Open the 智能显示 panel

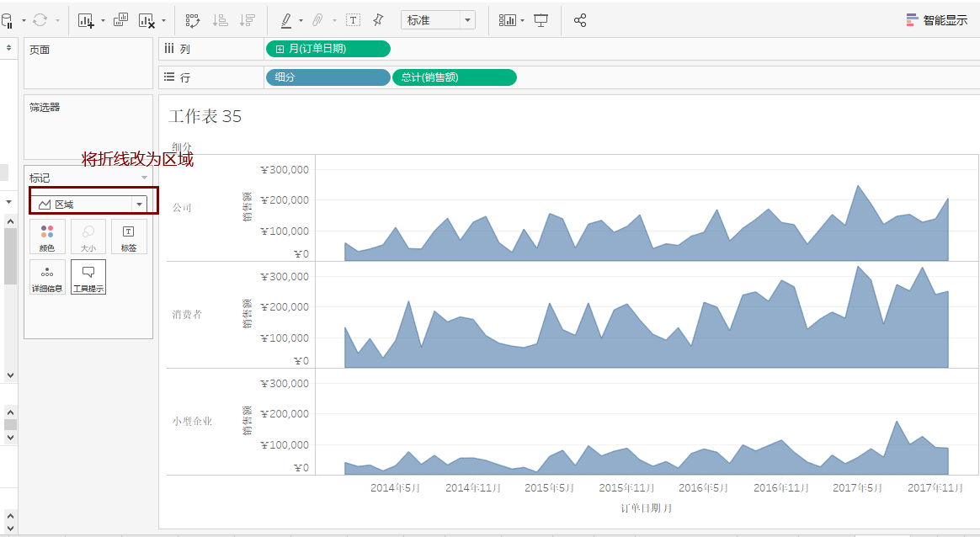tap(937, 21)
